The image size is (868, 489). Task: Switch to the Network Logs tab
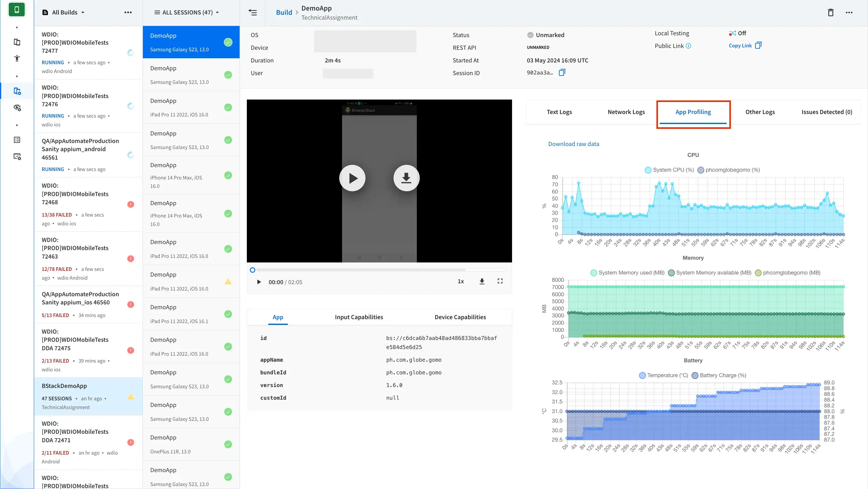[626, 112]
